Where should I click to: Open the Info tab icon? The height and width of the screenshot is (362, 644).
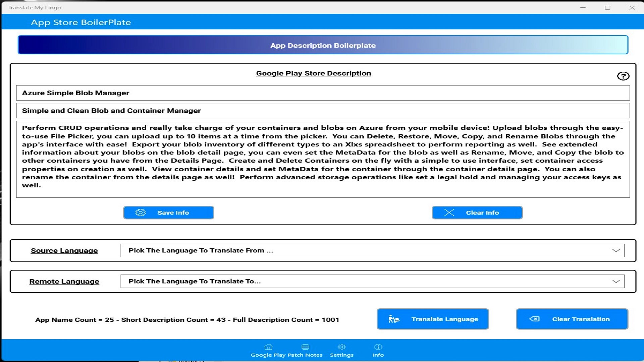click(x=378, y=347)
